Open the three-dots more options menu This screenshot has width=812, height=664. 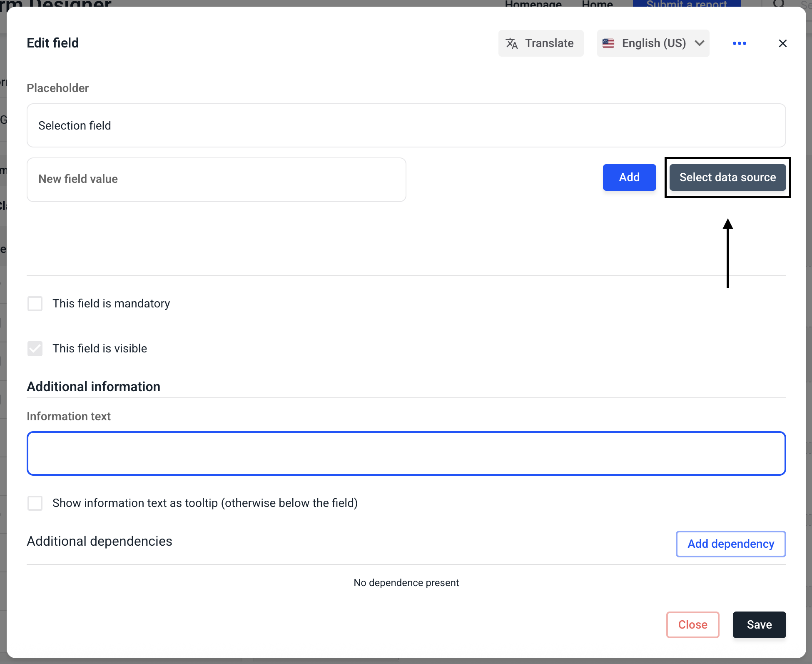coord(739,43)
